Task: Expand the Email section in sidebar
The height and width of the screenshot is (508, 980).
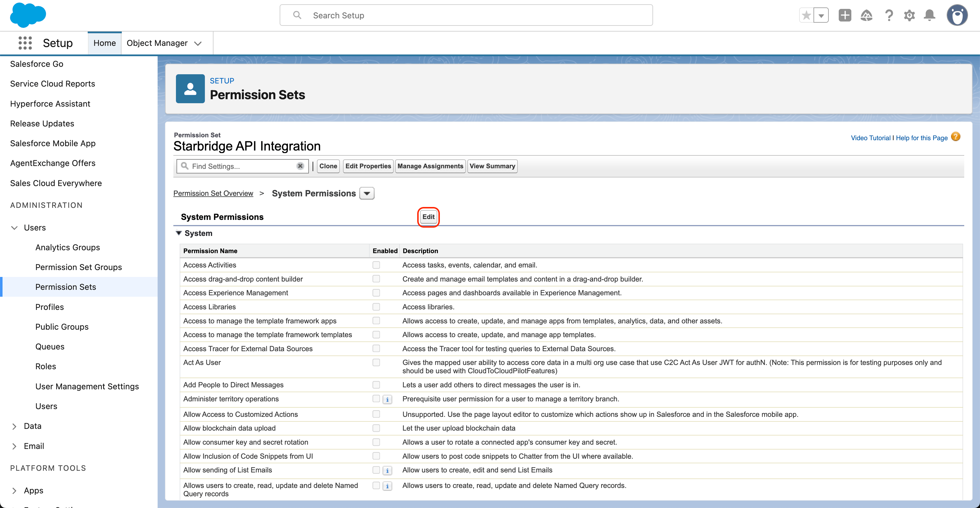Action: pos(14,446)
